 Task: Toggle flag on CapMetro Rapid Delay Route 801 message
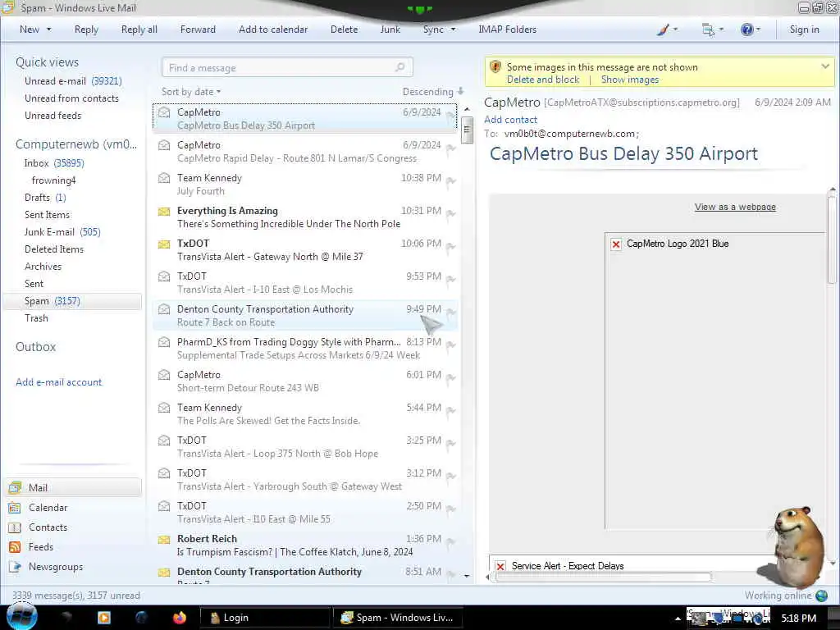(451, 148)
